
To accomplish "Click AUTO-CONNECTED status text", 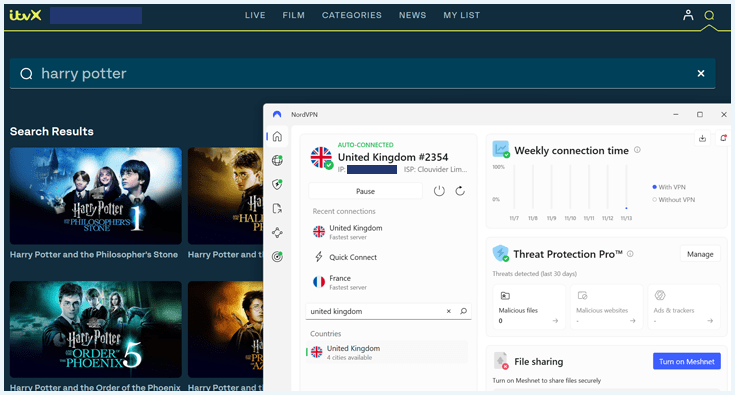I will [366, 145].
